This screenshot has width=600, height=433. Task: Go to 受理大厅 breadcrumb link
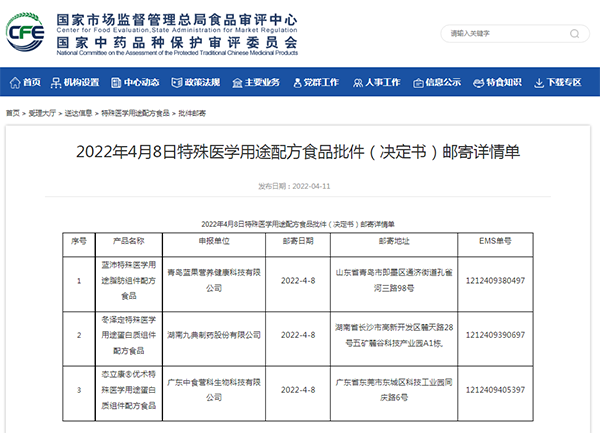point(42,114)
